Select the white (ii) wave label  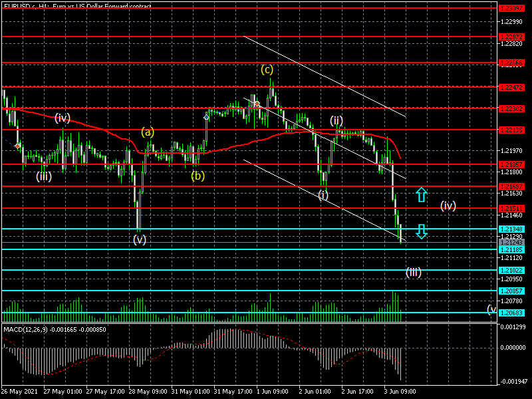coord(336,120)
